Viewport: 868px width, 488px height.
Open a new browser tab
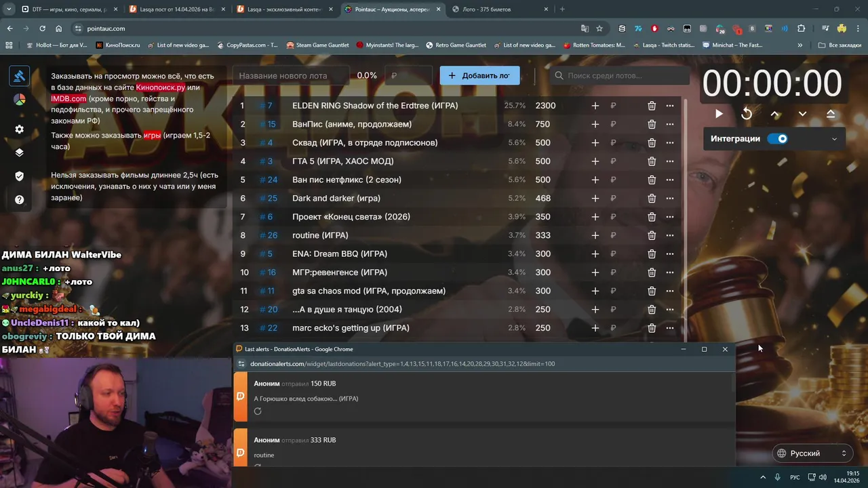(x=562, y=9)
